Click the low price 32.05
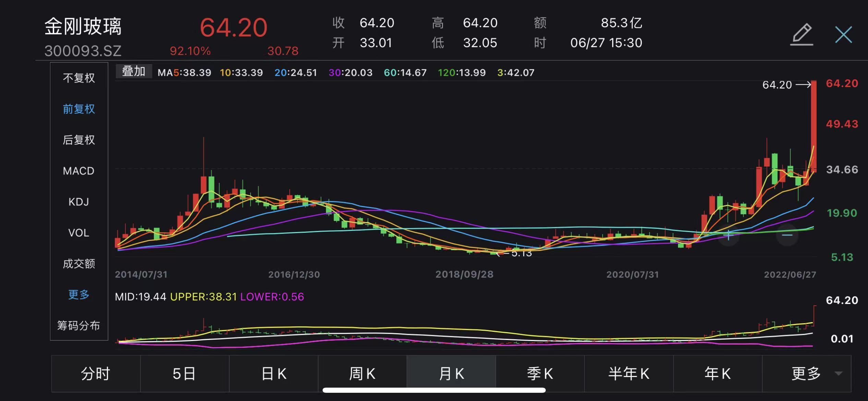This screenshot has width=868, height=401. (x=480, y=43)
